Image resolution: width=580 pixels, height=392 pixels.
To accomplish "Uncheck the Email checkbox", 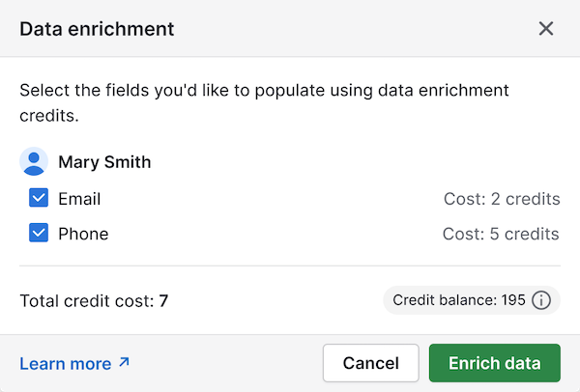I will [39, 199].
